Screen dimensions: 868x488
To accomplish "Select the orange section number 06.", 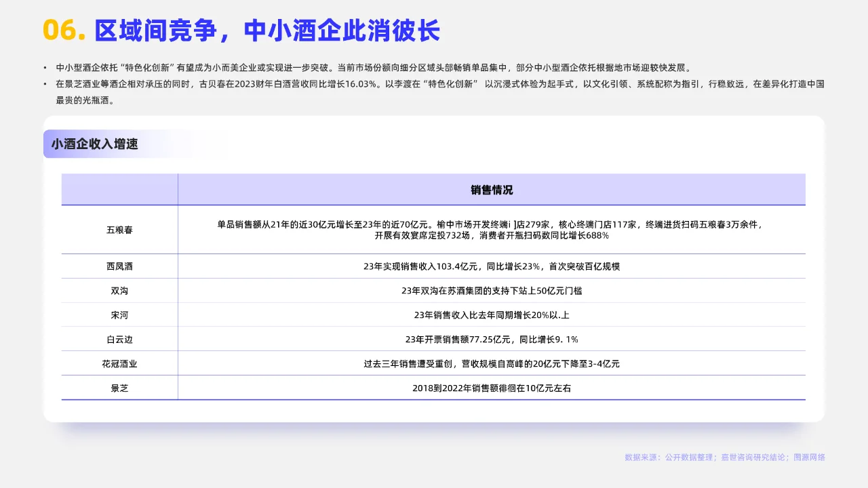I will pyautogui.click(x=64, y=30).
